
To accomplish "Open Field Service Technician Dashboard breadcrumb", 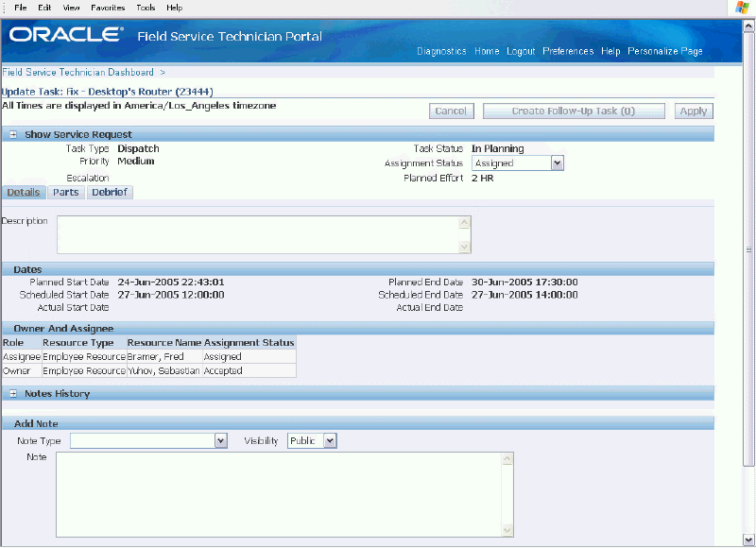I will (77, 73).
